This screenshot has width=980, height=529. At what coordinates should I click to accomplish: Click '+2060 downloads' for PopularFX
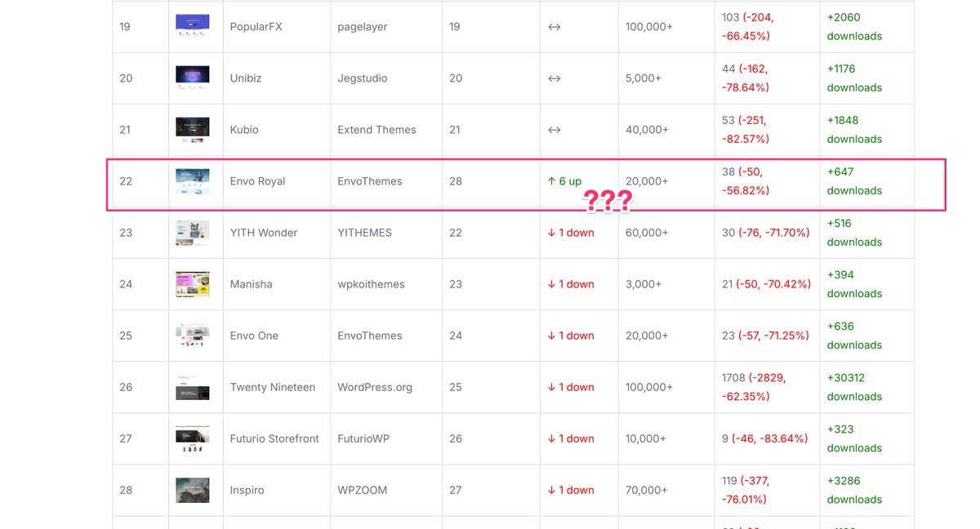(x=854, y=27)
